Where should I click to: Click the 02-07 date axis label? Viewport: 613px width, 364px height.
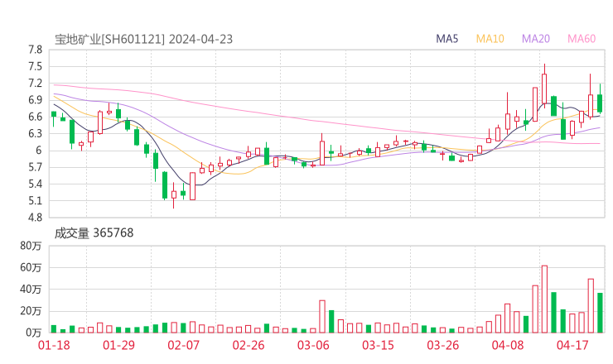pos(183,345)
